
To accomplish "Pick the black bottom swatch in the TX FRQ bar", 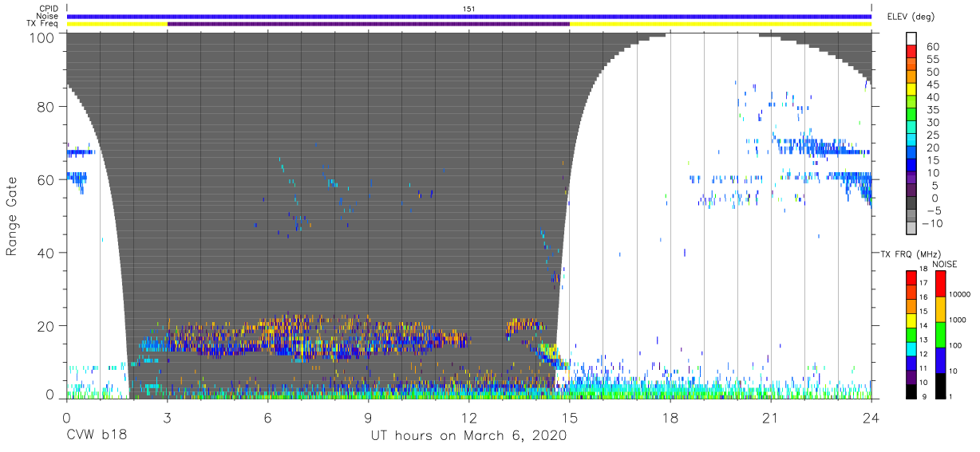I will (x=911, y=391).
